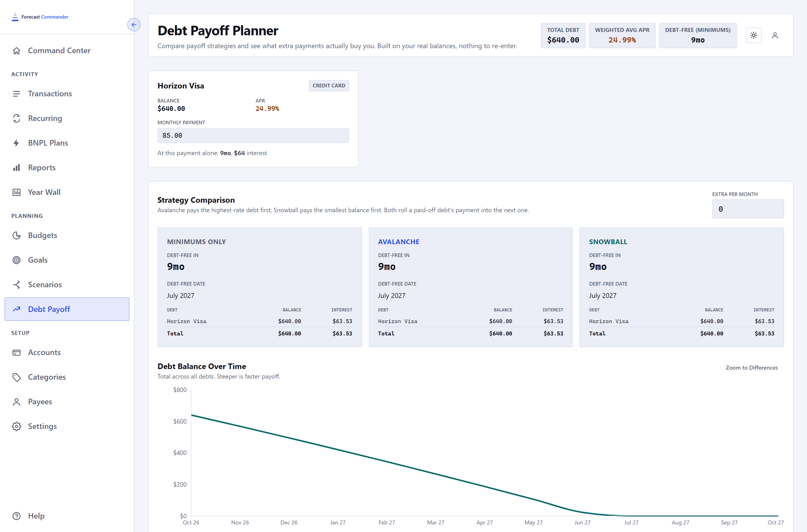807x532 pixels.
Task: Click Total row in Snowball table
Action: [x=681, y=333]
